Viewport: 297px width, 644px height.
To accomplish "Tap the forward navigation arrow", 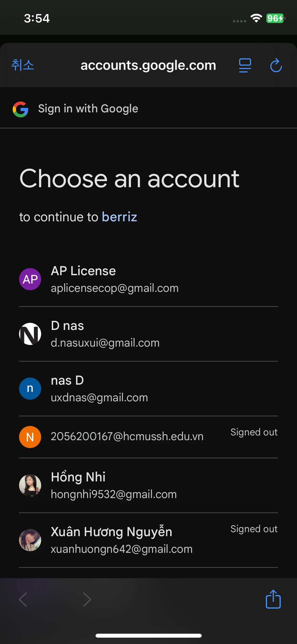I will tap(87, 599).
